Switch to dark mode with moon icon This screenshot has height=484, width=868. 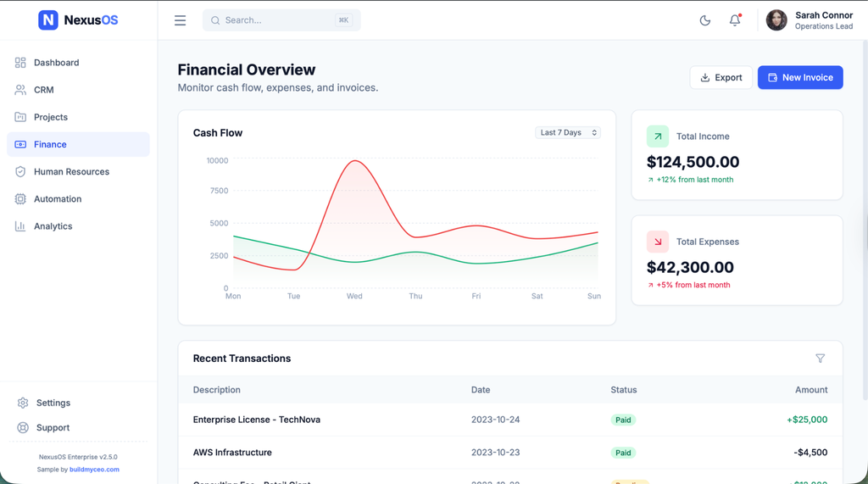[x=704, y=20]
